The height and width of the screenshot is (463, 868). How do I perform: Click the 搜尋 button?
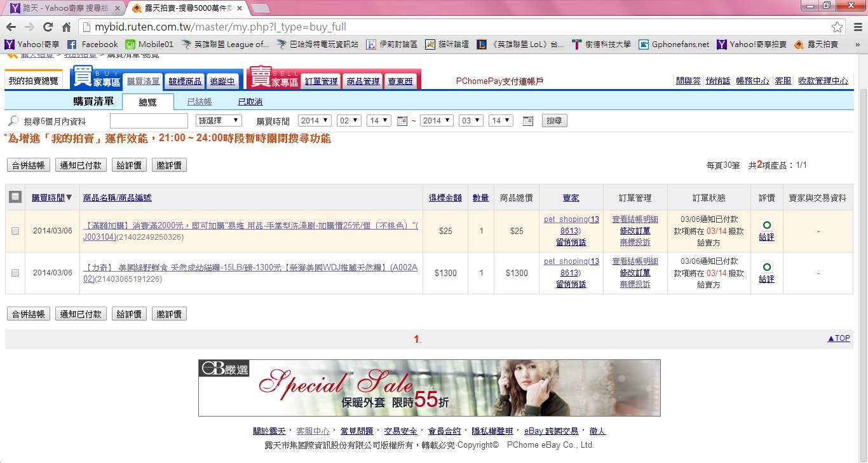[555, 121]
